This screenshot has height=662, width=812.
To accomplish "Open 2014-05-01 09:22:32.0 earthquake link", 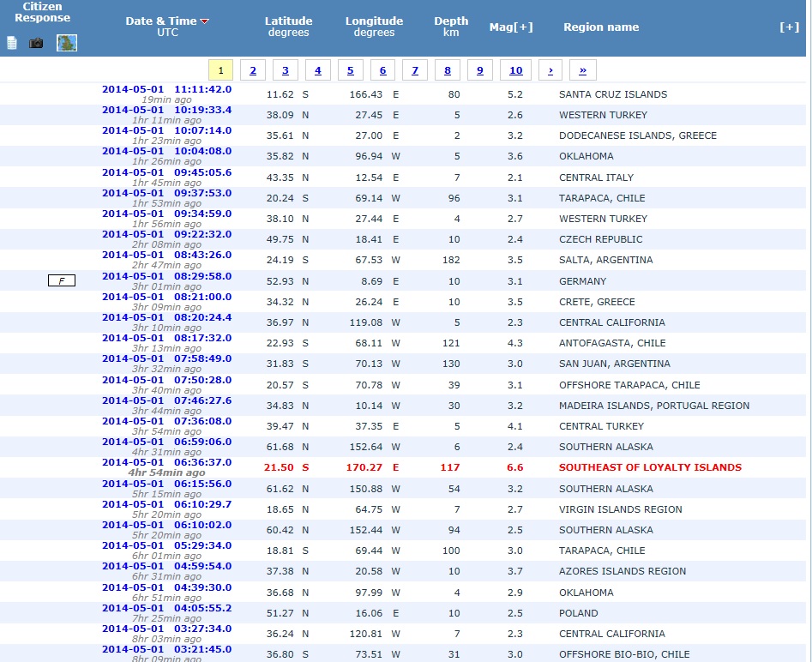I will click(166, 234).
